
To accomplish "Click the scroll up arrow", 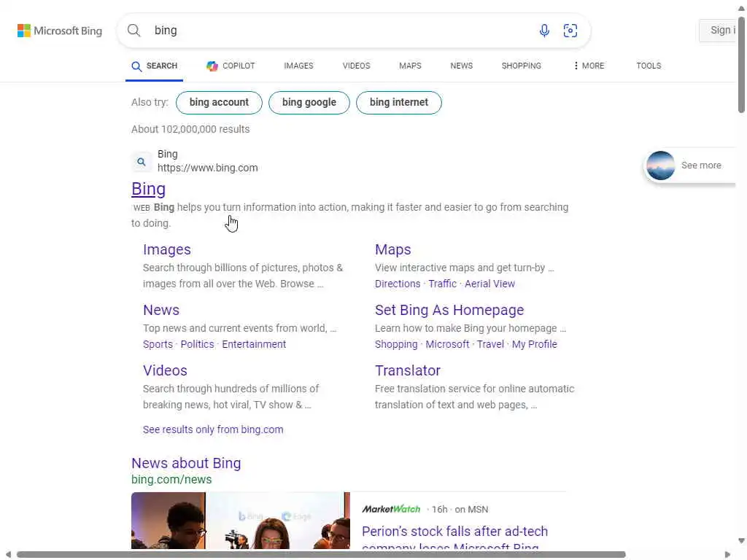I will tap(741, 7).
